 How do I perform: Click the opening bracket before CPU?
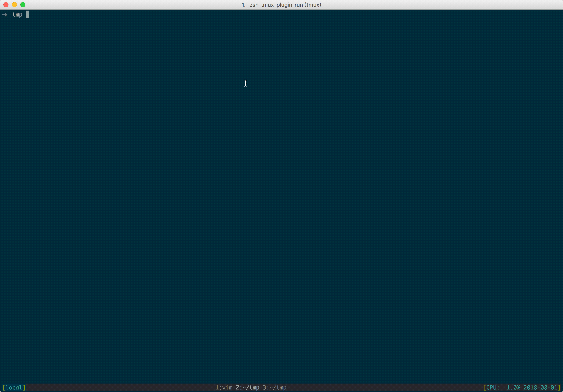[x=485, y=388]
